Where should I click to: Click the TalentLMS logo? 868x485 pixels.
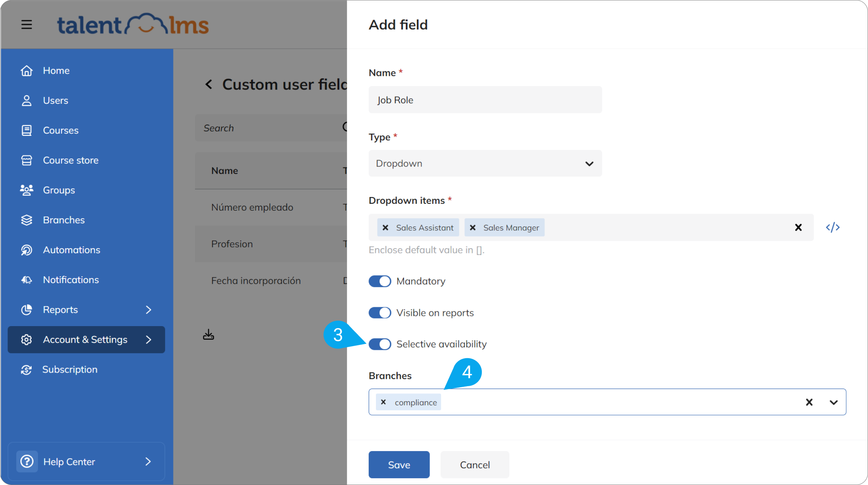tap(133, 25)
